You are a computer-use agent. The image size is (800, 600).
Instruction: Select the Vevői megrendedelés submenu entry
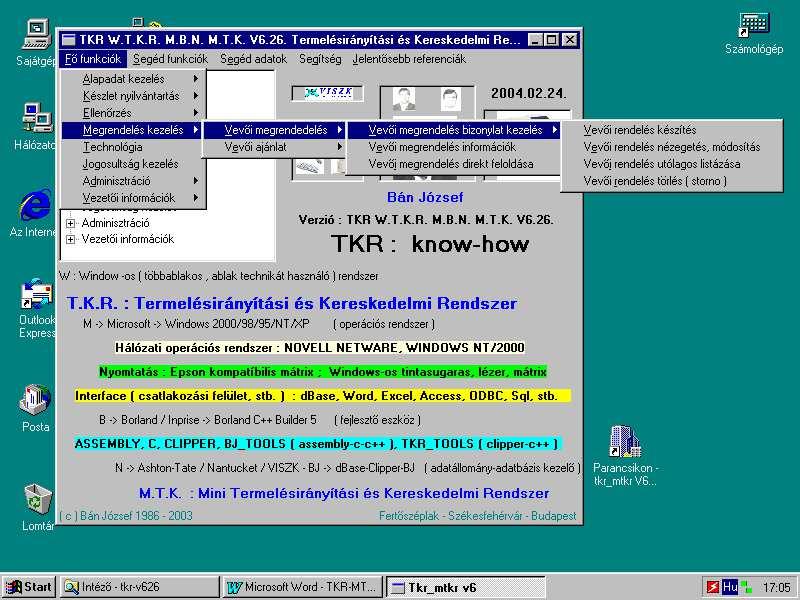pyautogui.click(x=274, y=130)
